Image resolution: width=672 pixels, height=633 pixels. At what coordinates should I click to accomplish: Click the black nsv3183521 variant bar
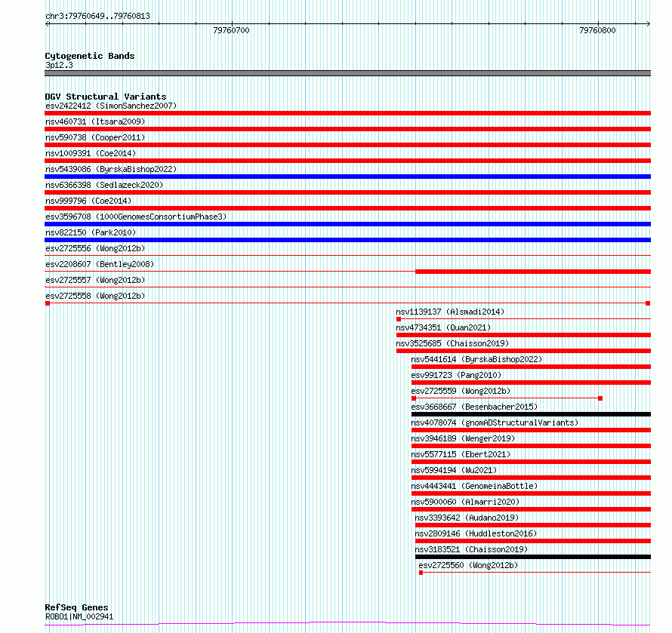tap(533, 557)
